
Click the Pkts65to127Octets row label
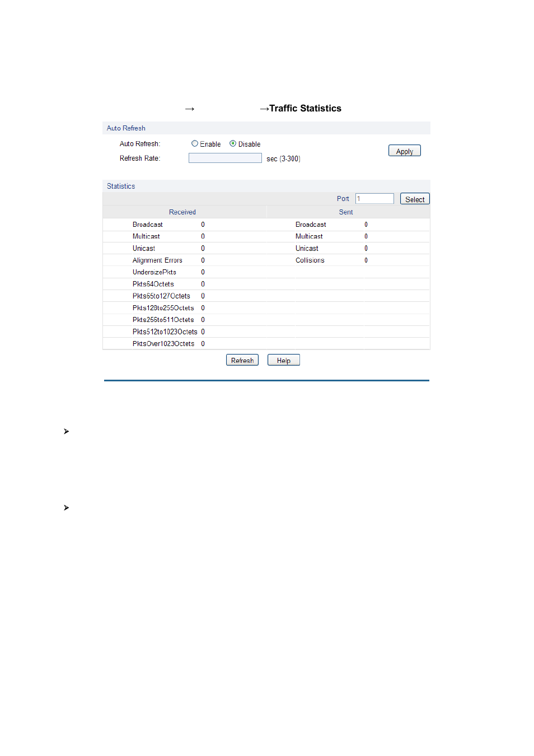point(161,296)
